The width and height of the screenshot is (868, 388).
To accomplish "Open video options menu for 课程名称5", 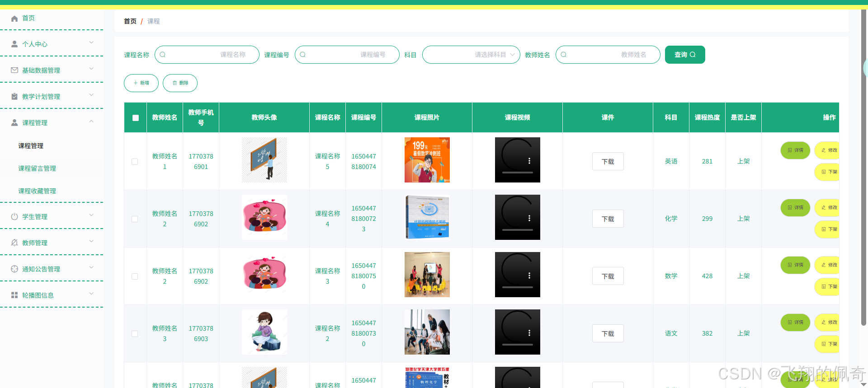I will tap(529, 161).
